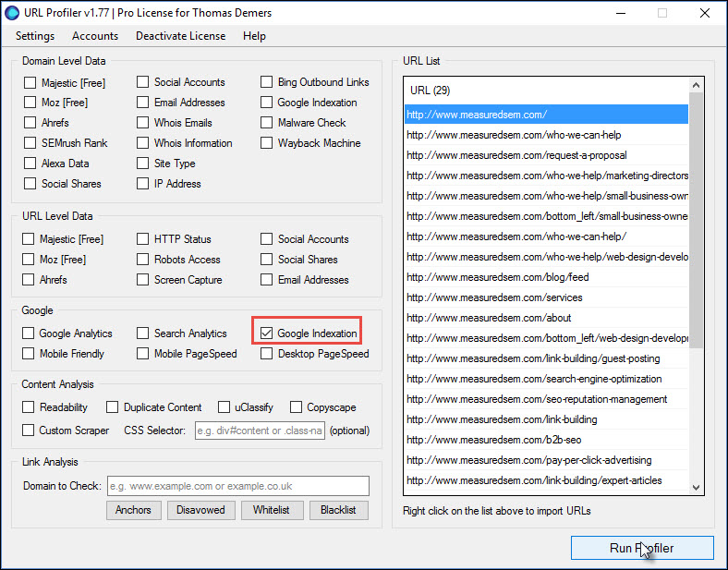The image size is (728, 570).
Task: Check the HTTP Status option
Action: 142,239
